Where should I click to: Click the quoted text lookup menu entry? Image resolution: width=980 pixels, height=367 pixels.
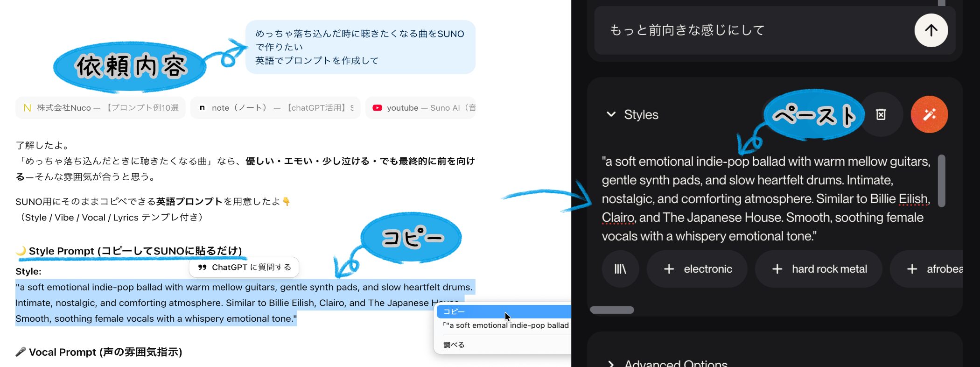click(506, 325)
